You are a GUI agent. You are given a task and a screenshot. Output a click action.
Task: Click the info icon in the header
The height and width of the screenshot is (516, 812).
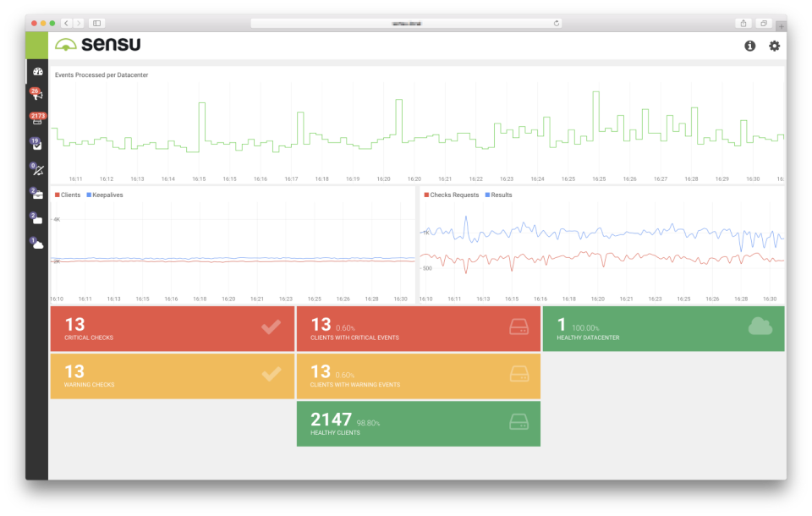pos(749,47)
